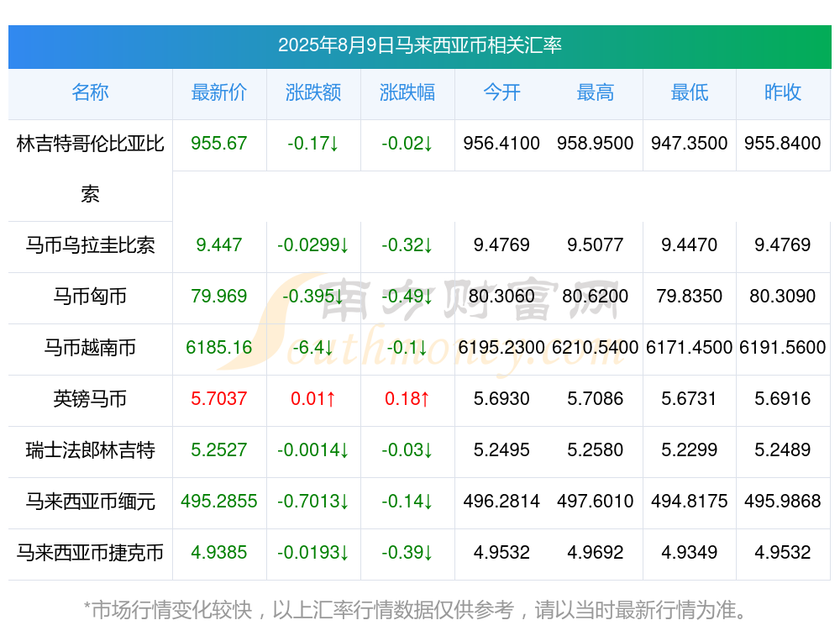Viewport: 840px width, 636px height.
Task: Click the 马来西亚币捷克币 row name
Action: [90, 552]
